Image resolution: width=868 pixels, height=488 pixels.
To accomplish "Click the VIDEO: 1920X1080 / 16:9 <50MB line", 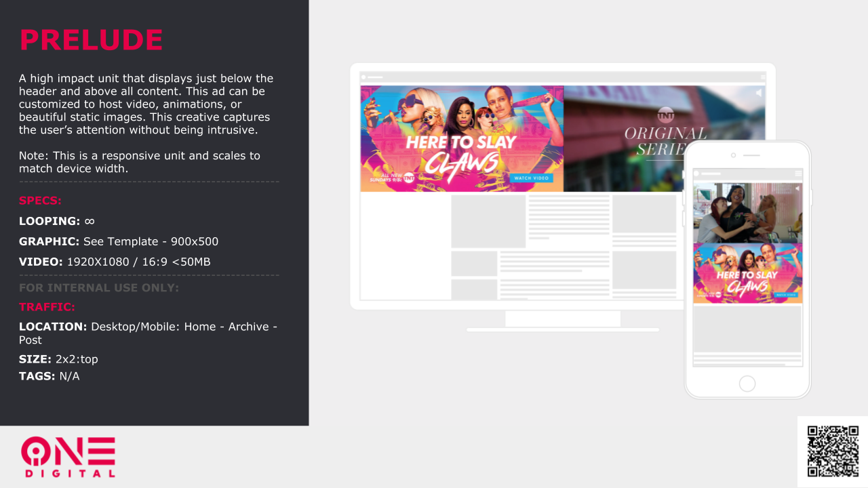I will (115, 262).
